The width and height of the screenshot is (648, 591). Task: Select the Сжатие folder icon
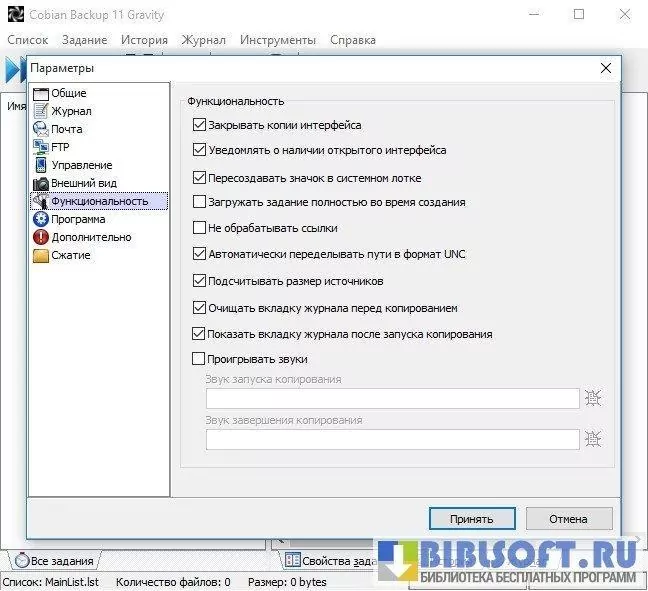41,255
